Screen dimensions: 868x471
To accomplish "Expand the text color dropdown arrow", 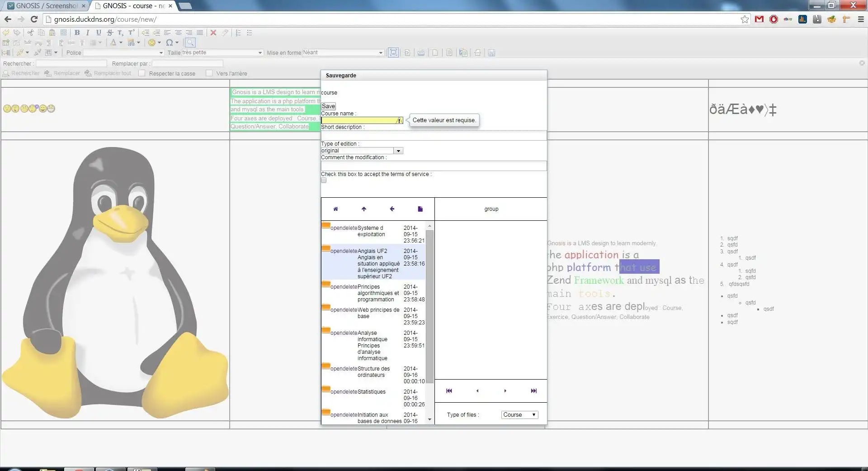I will coord(121,43).
